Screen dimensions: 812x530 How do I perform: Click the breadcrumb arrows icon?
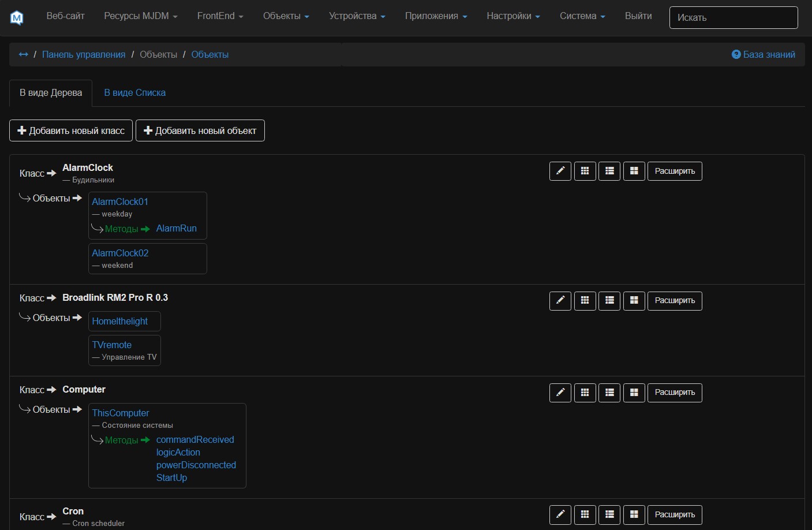(x=23, y=54)
